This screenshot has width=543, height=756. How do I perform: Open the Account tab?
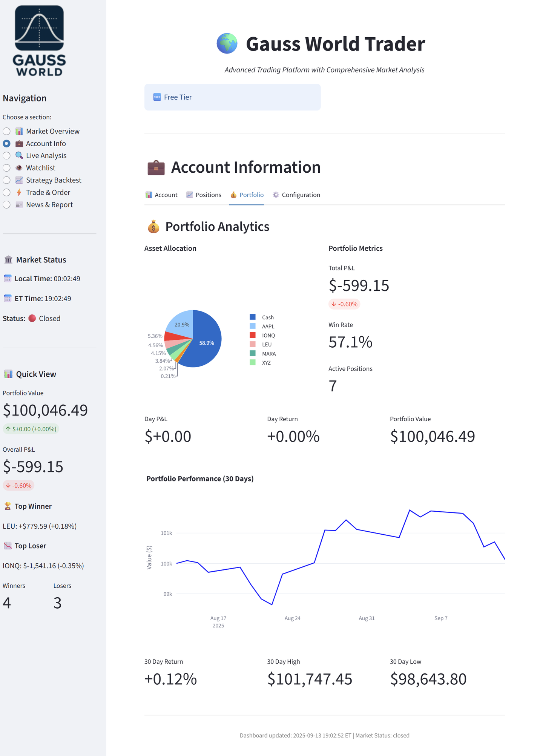coord(161,195)
